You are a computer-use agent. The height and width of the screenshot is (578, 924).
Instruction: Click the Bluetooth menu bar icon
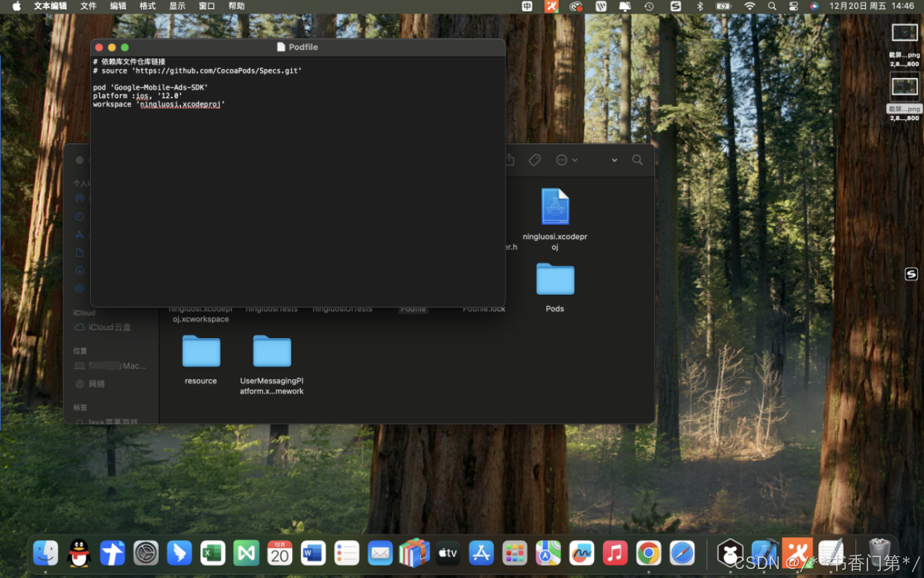700,6
